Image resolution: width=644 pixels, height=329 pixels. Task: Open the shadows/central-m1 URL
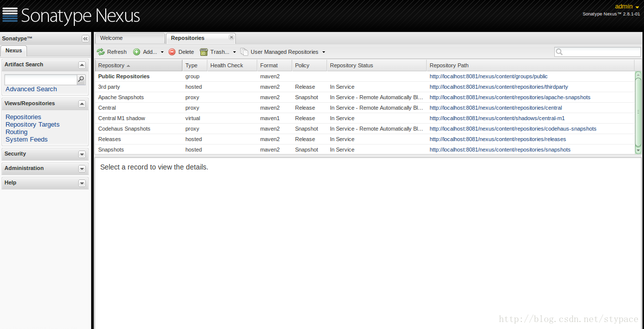point(497,119)
